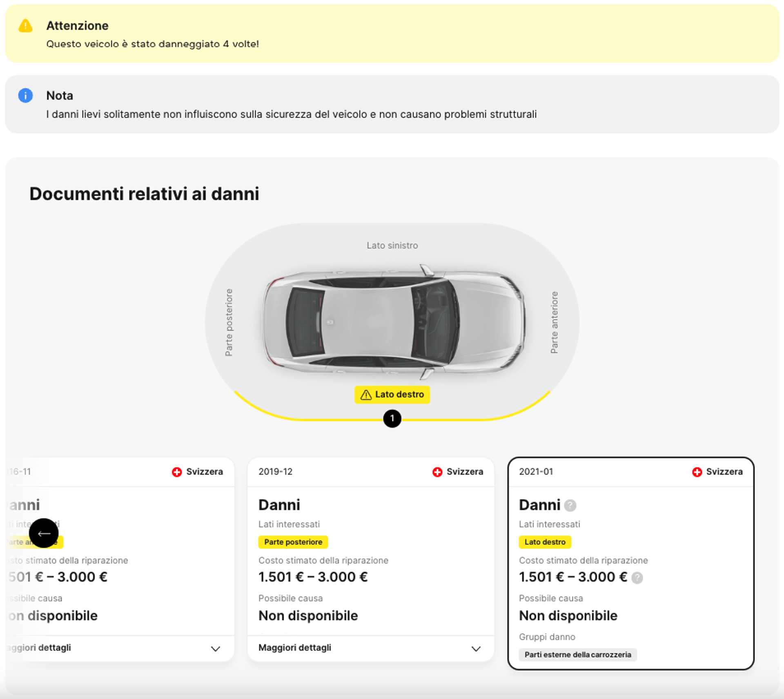Click the Lato destro yellow tag in 2021-01 card
Viewport: 784px width, 699px height.
(545, 542)
